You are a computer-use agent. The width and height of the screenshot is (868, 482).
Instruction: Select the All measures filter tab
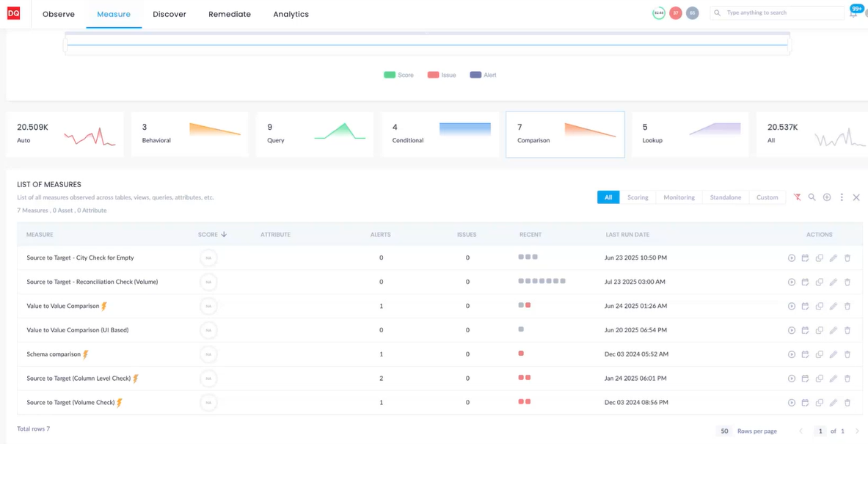tap(608, 197)
